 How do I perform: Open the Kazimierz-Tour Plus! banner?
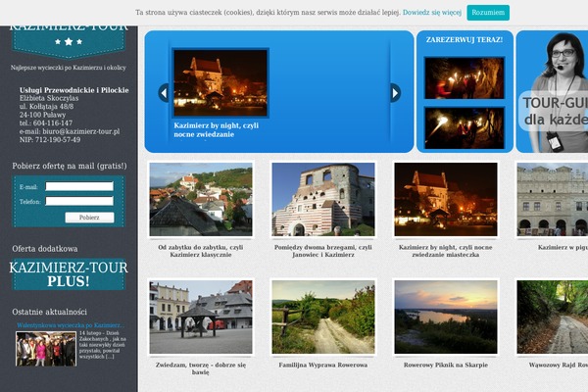tap(69, 274)
